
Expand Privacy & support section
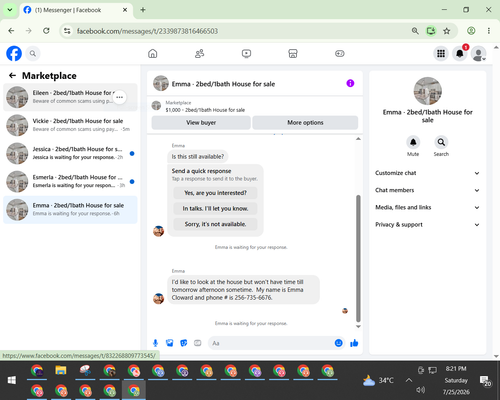click(427, 225)
